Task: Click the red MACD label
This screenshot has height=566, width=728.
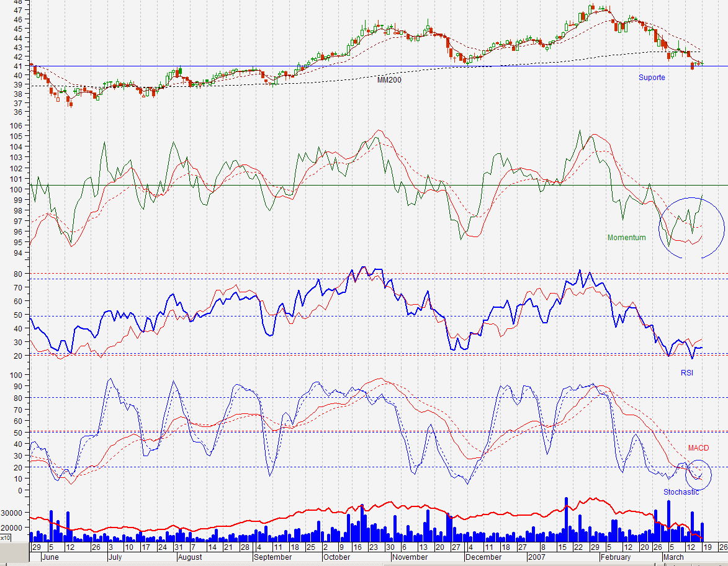Action: [x=698, y=447]
